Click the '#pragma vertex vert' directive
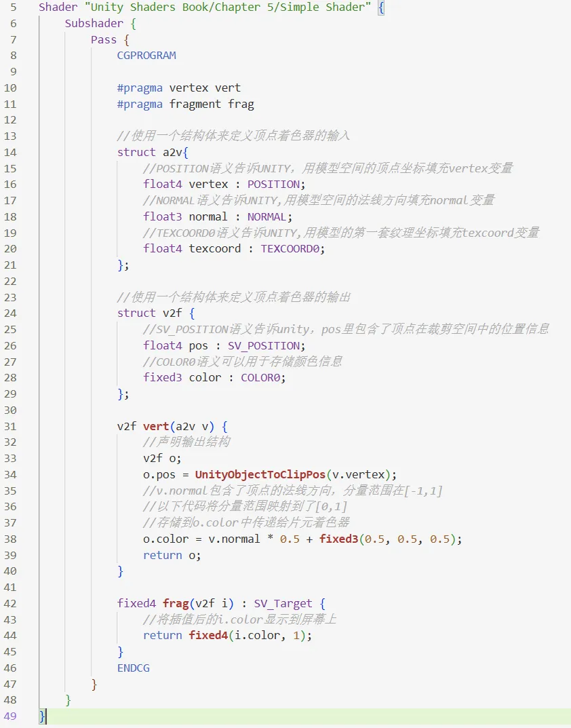This screenshot has height=728, width=571. (179, 88)
